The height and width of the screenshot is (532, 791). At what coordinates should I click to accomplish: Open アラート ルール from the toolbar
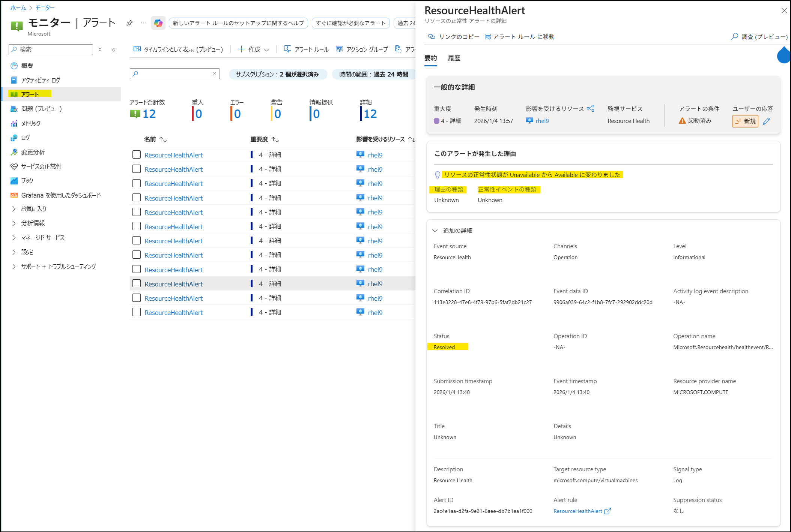coord(306,49)
